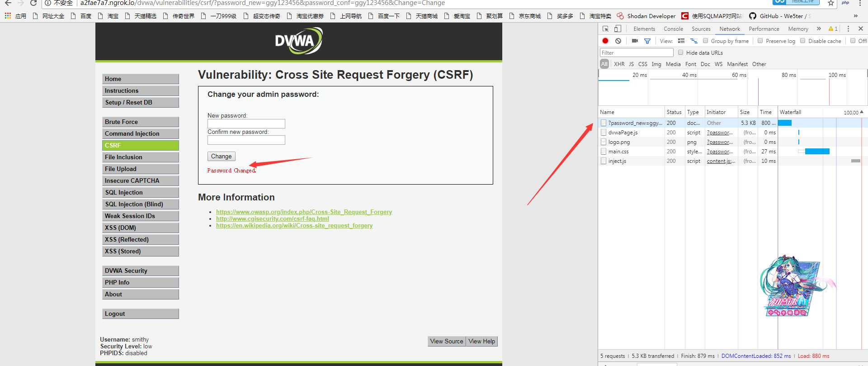Clear the network log

pyautogui.click(x=618, y=41)
